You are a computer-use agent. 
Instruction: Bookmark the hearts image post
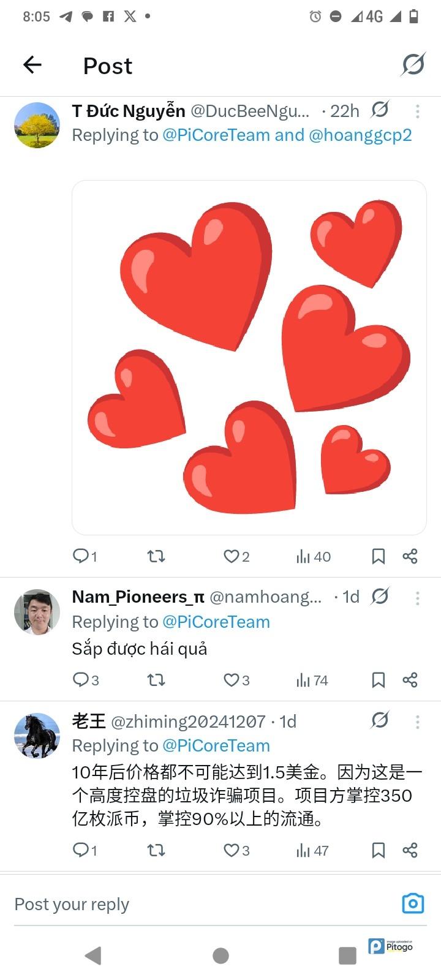(379, 556)
